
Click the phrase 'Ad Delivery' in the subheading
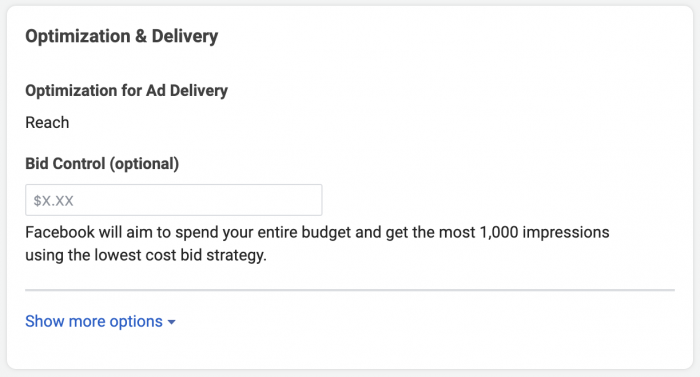(187, 91)
